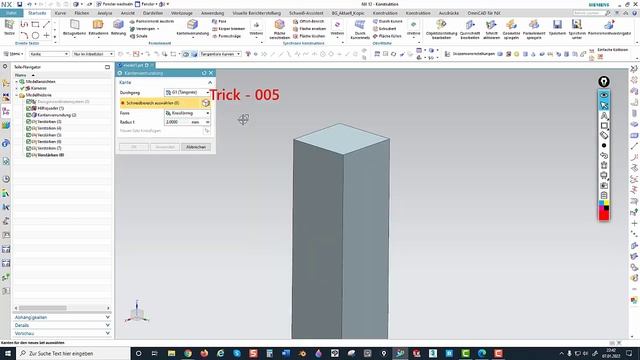
Task: Click the Windows search box
Action: pyautogui.click(x=73, y=353)
